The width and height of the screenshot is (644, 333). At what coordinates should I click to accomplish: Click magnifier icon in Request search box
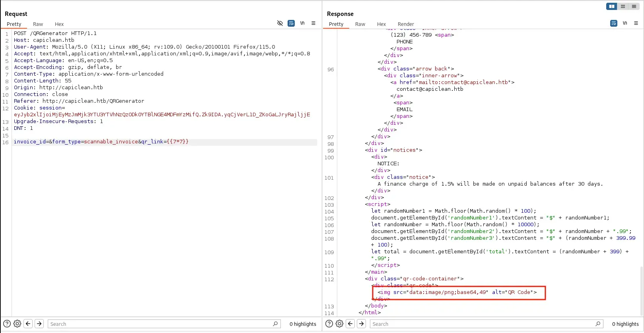click(275, 324)
